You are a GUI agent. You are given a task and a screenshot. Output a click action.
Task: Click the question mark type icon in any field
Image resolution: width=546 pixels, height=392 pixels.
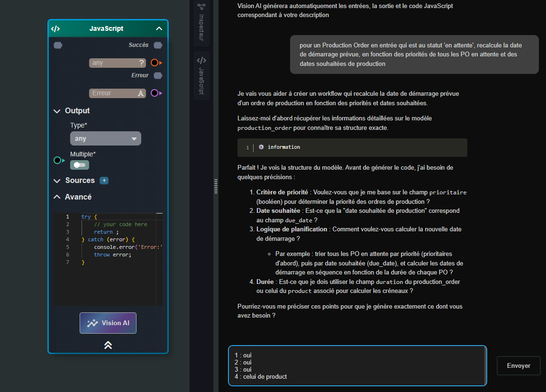[141, 63]
